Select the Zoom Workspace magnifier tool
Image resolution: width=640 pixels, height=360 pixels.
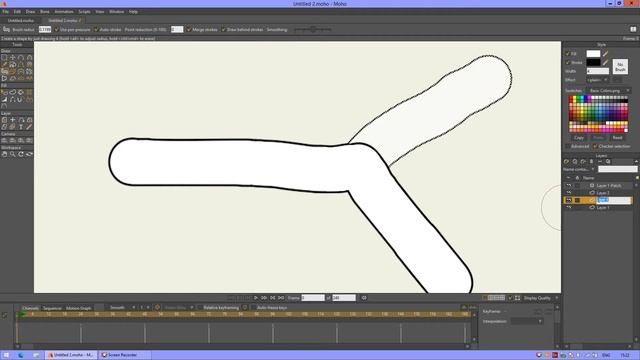click(x=13, y=154)
